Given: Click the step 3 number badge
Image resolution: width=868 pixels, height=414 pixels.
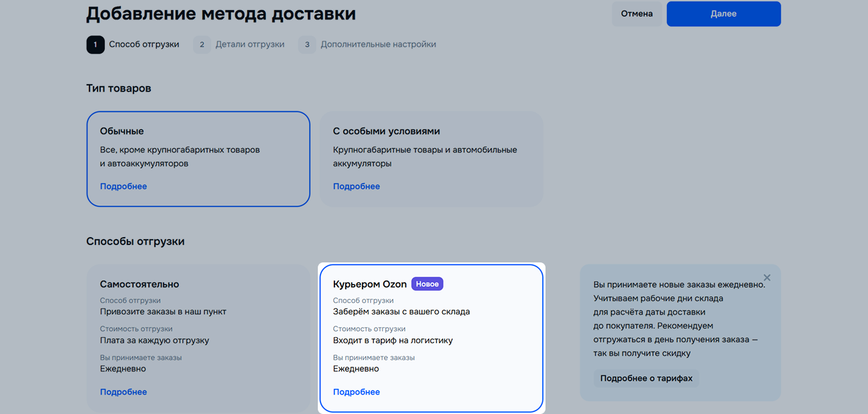Looking at the screenshot, I should coord(307,45).
